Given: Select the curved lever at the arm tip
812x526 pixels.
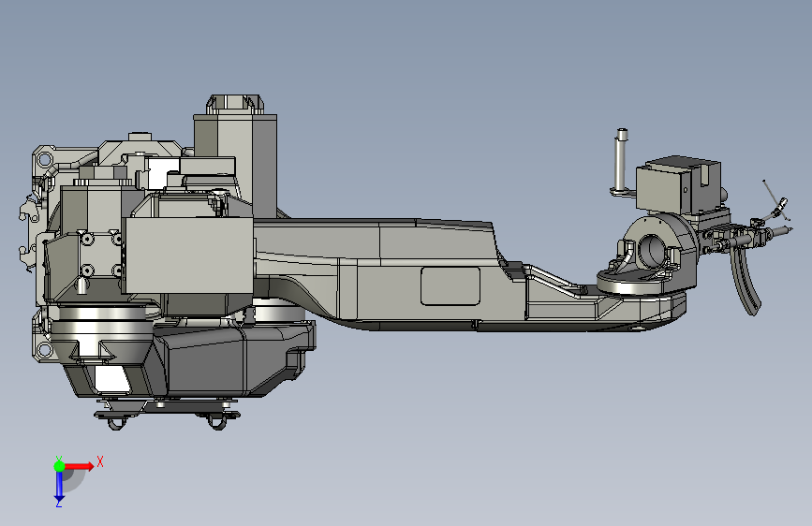Looking at the screenshot, I should [x=746, y=281].
